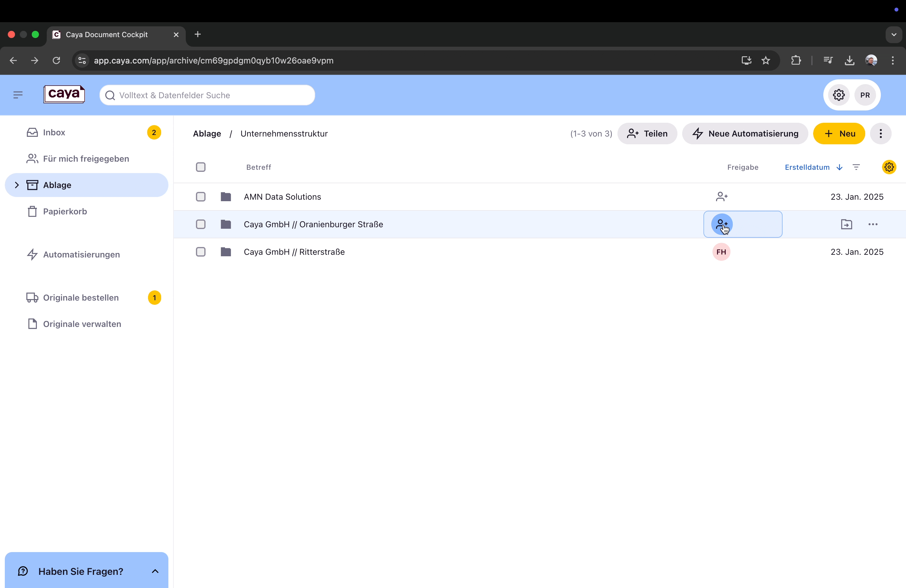
Task: Share the Caya GmbH // Oranienburger Straße folder via its add-person icon
Action: tap(722, 225)
